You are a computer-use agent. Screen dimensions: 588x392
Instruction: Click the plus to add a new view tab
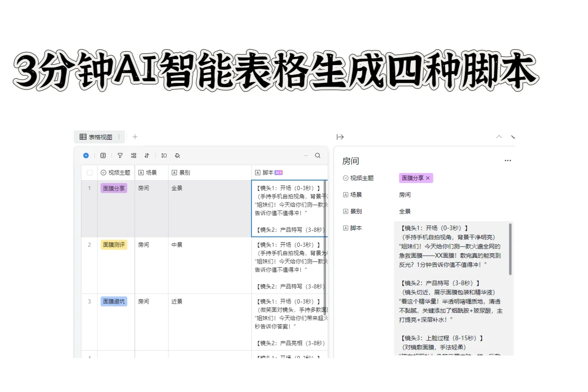pyautogui.click(x=135, y=137)
